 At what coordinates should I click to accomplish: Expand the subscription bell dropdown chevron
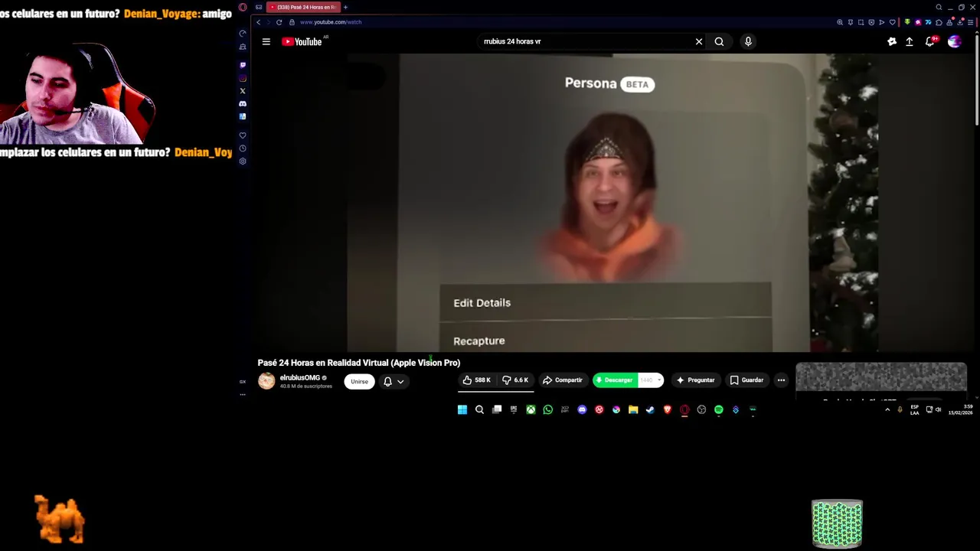click(x=400, y=381)
